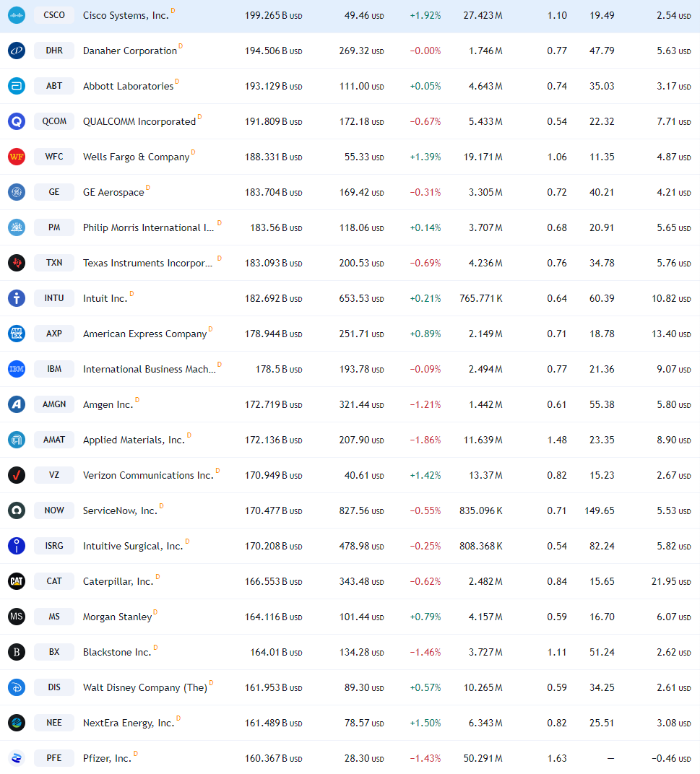Open the GE Aerospace company link

point(113,193)
